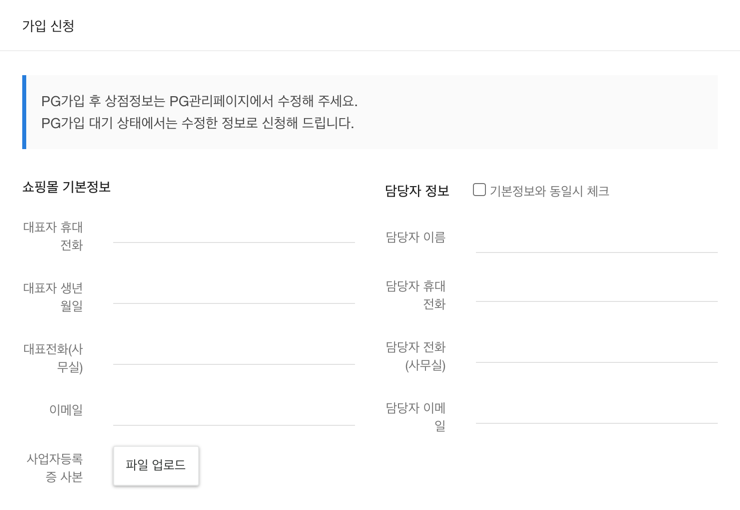Click the 사업자등록증 사본 field label
Viewport: 740px width, 510px height.
(x=55, y=468)
